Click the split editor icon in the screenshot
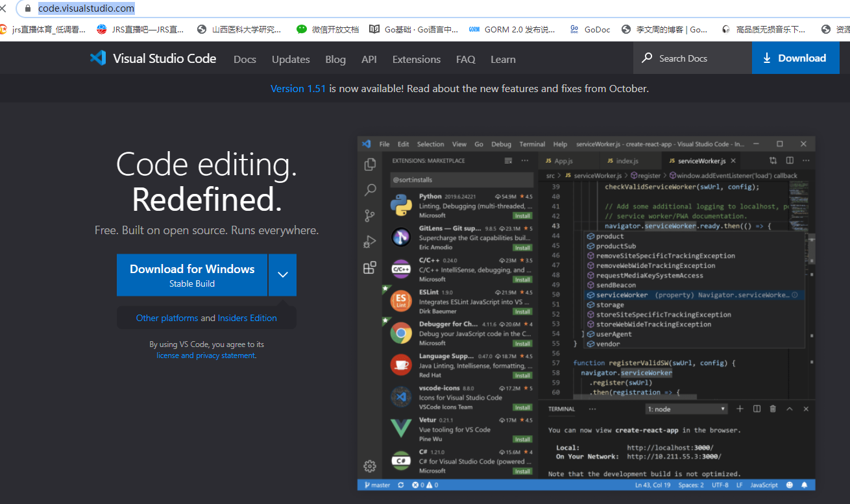Screen dimensions: 850x504 tap(790, 160)
